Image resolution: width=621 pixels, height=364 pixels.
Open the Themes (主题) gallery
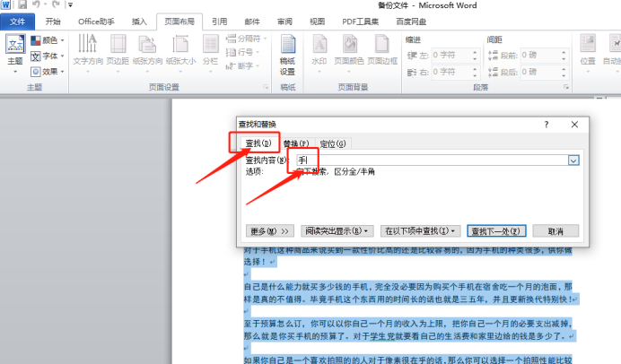(15, 54)
